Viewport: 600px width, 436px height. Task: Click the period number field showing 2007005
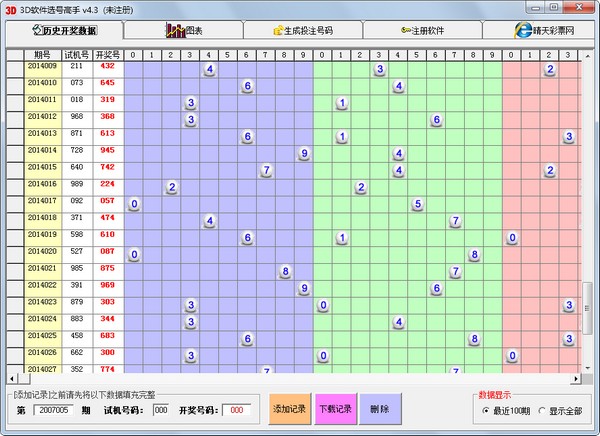(55, 410)
